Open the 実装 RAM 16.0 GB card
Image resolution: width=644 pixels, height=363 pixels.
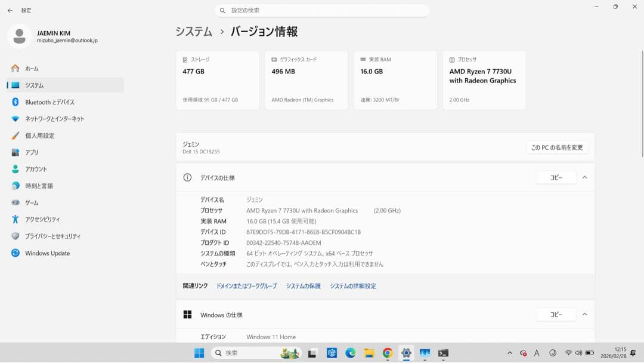click(x=395, y=80)
